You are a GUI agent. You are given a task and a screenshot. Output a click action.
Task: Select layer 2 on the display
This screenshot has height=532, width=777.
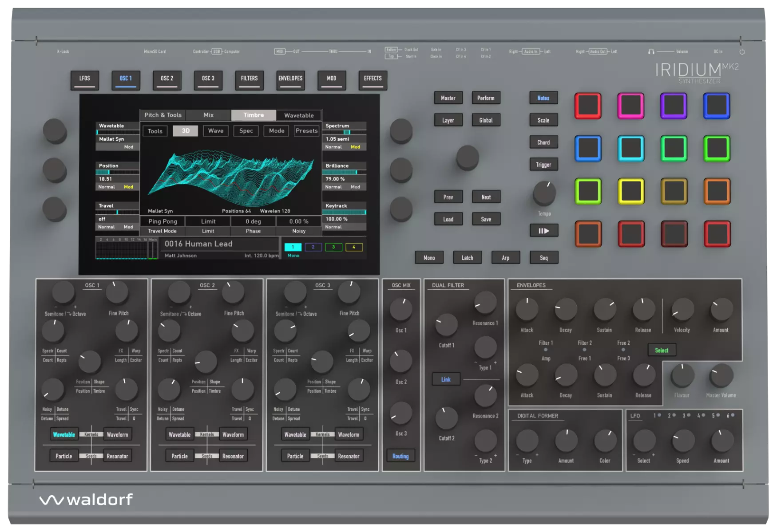313,247
